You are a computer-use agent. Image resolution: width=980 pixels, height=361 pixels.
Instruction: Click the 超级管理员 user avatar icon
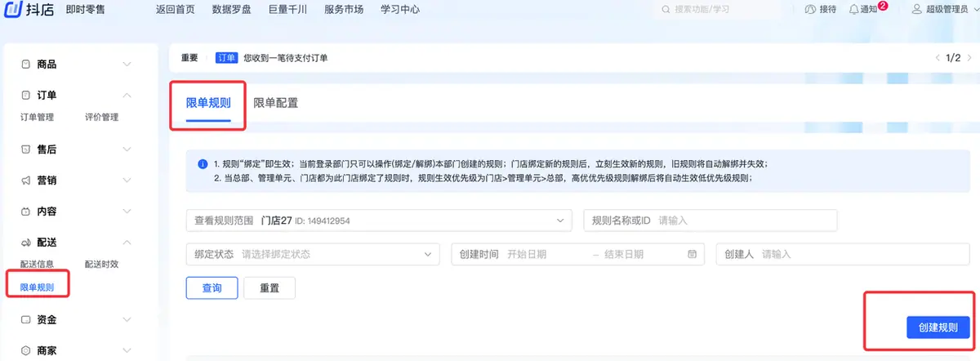tap(917, 10)
